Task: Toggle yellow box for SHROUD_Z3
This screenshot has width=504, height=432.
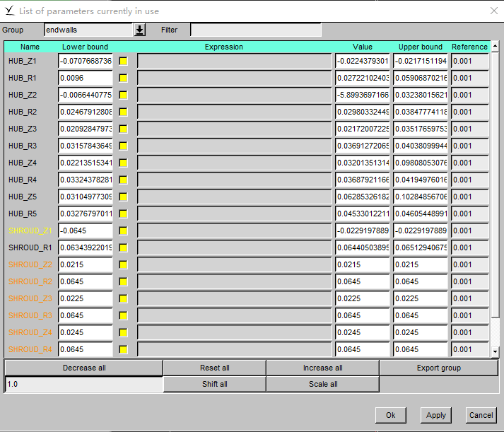Action: [123, 298]
